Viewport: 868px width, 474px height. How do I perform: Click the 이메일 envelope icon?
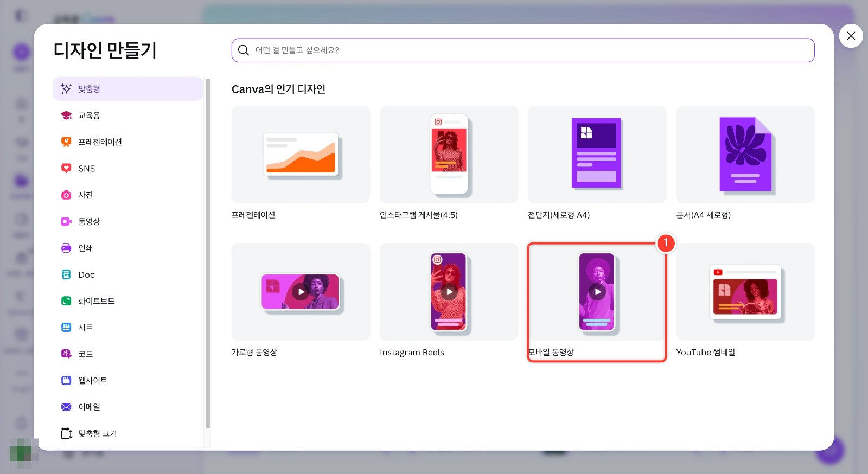[66, 407]
